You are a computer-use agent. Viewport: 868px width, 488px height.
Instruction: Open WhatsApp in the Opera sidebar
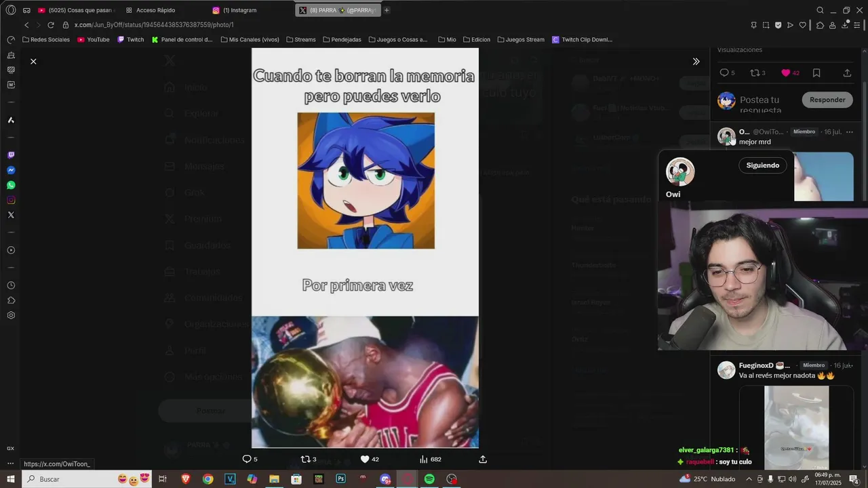point(11,185)
